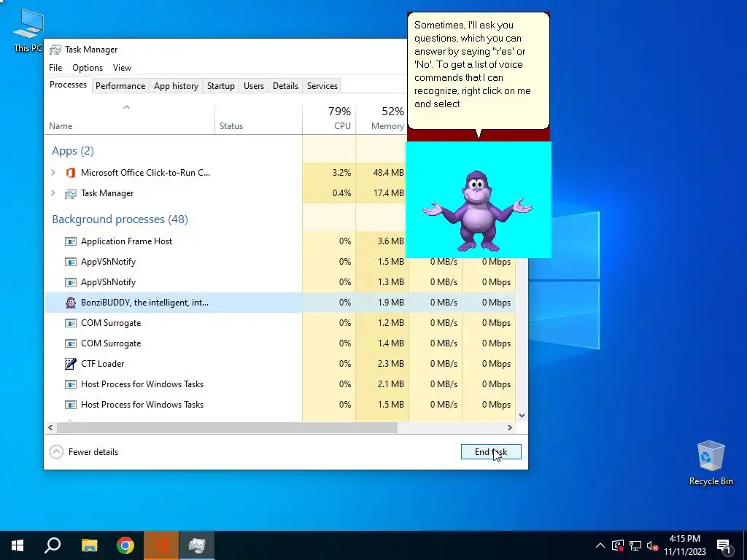This screenshot has width=747, height=560.
Task: Click the Task Manager title bar icon
Action: click(x=55, y=50)
